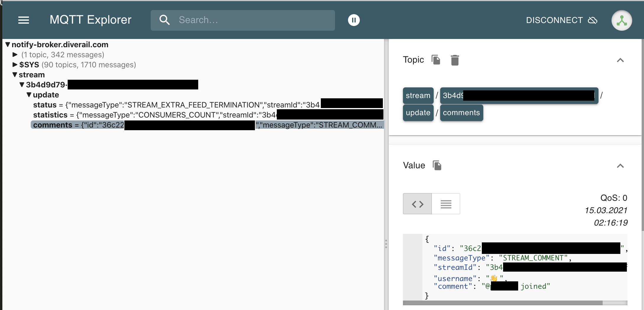Select the statistics topic row
This screenshot has height=310, width=644.
pos(208,115)
